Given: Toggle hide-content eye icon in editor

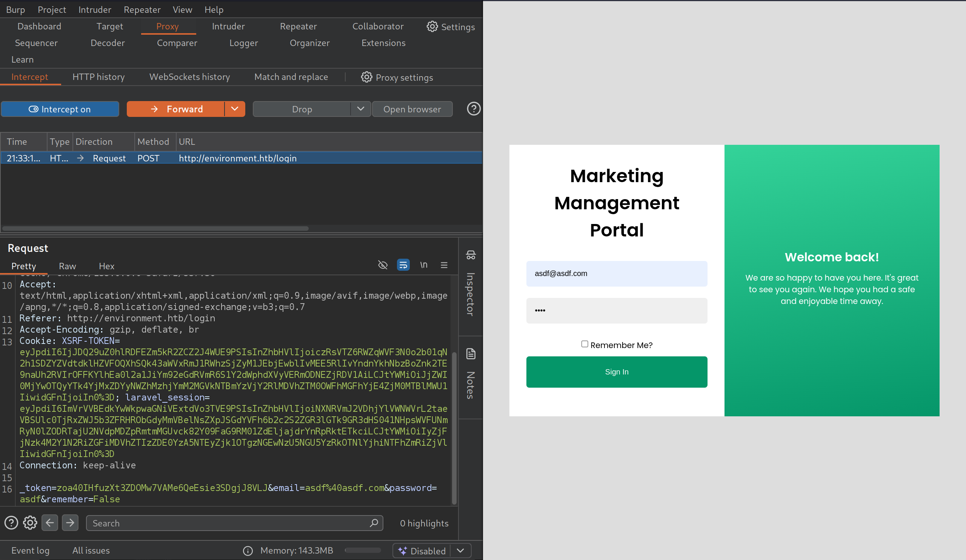Looking at the screenshot, I should click(x=383, y=265).
